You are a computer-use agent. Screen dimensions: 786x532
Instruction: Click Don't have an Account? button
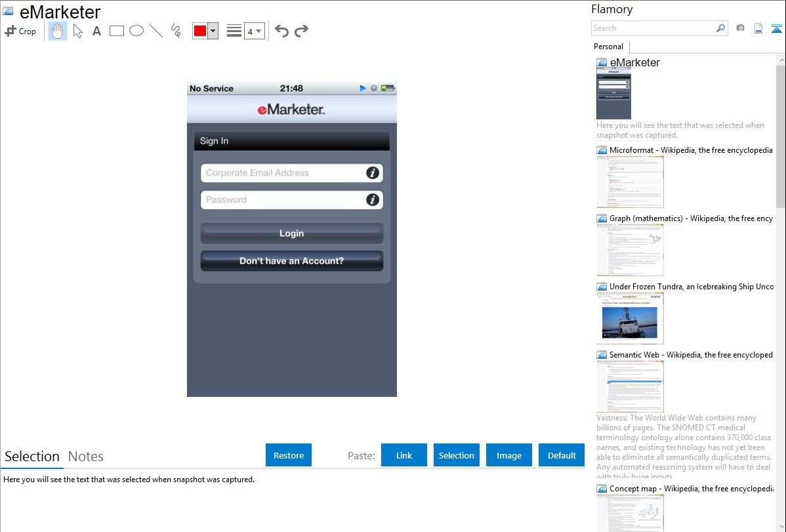[292, 260]
